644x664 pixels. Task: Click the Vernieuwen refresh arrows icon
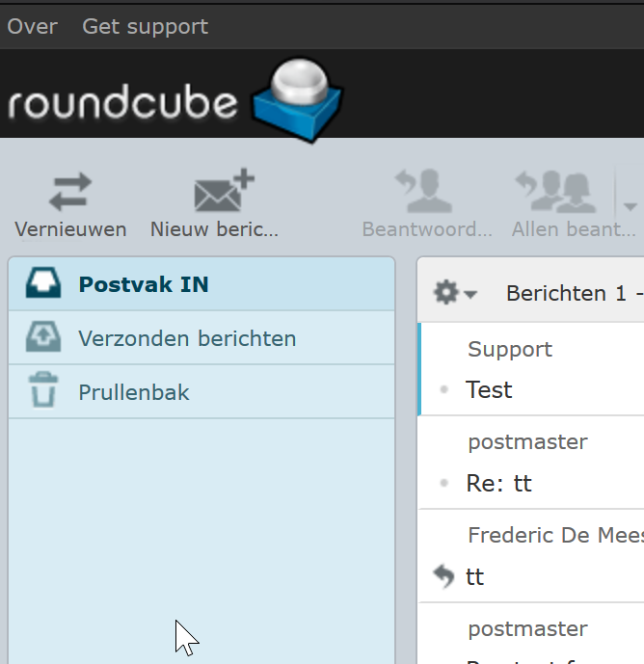pyautogui.click(x=69, y=192)
